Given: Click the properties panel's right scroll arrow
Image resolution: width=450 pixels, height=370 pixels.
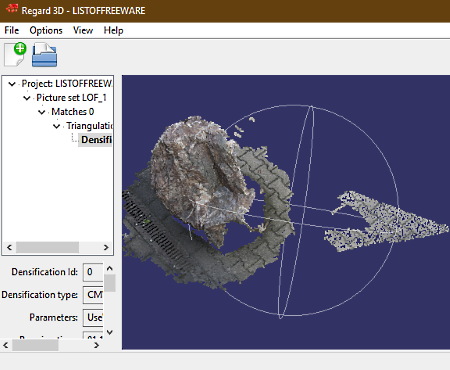Looking at the screenshot, I should point(96,345).
